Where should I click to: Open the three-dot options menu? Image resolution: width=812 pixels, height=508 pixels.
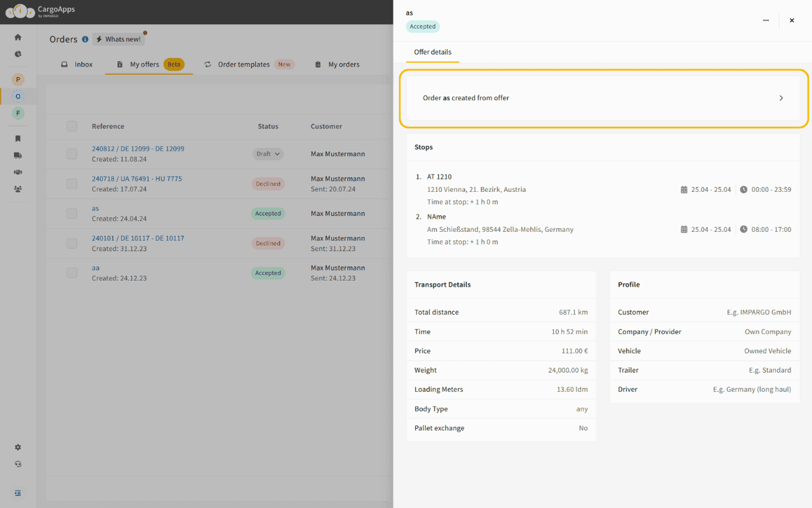coord(766,20)
